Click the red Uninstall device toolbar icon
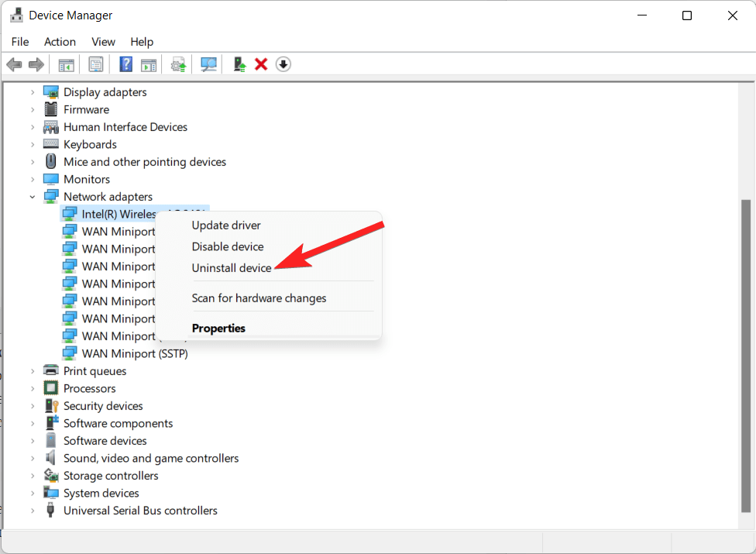Viewport: 756px width, 554px height. pyautogui.click(x=260, y=64)
